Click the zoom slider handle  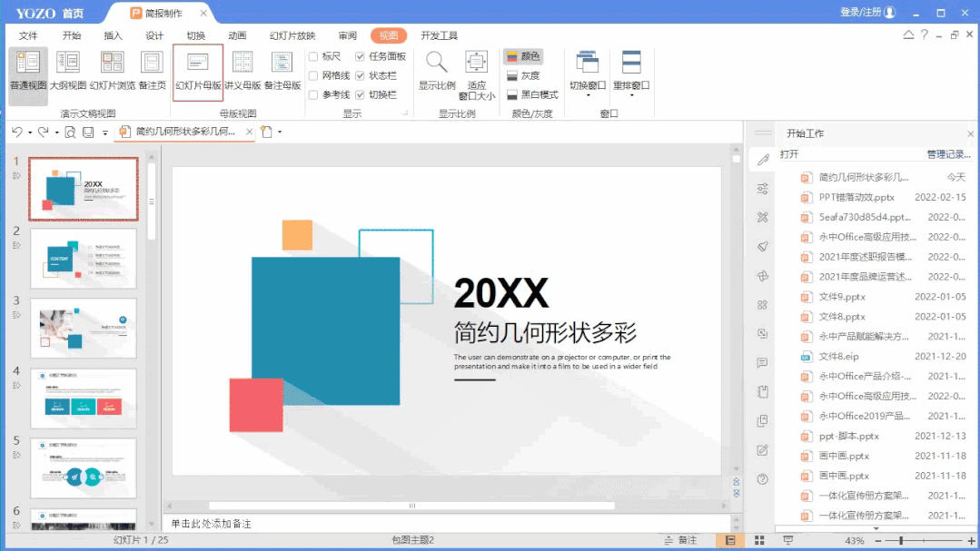[901, 540]
